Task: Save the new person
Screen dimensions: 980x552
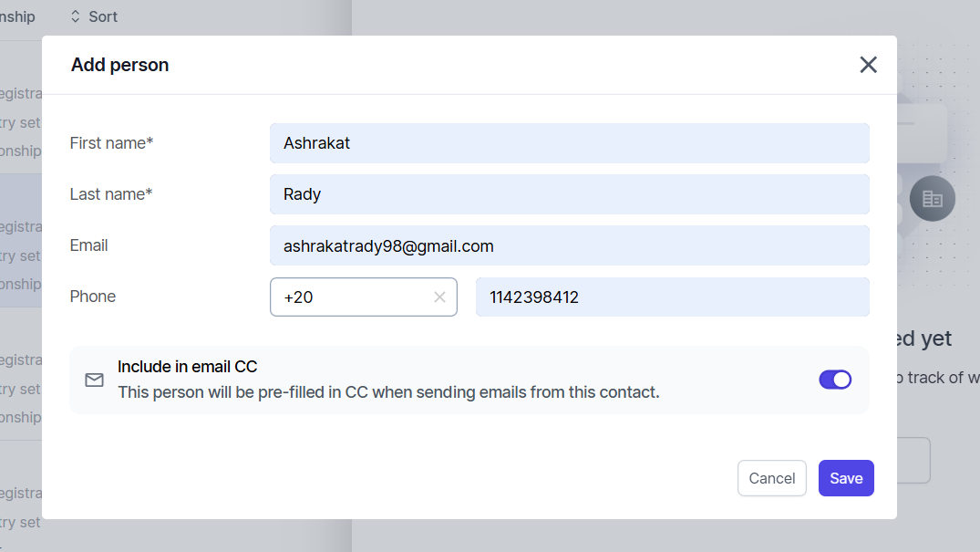Action: pyautogui.click(x=846, y=478)
